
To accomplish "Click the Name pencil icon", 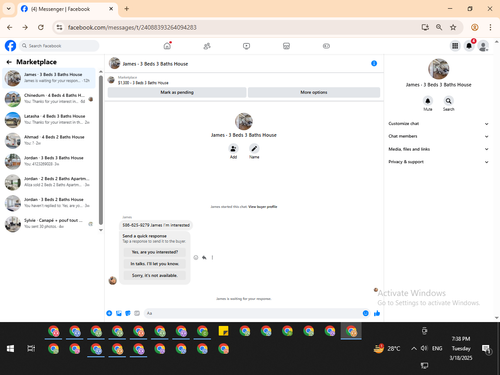I will point(254,149).
